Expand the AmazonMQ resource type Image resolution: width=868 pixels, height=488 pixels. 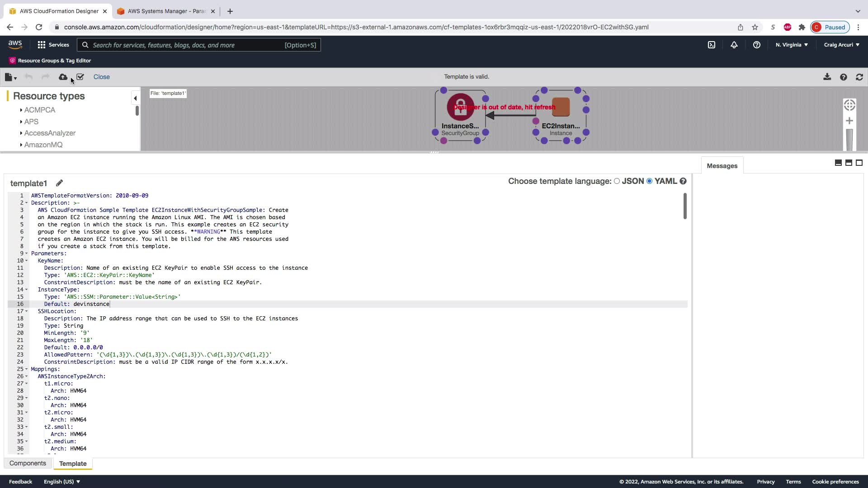click(x=21, y=145)
